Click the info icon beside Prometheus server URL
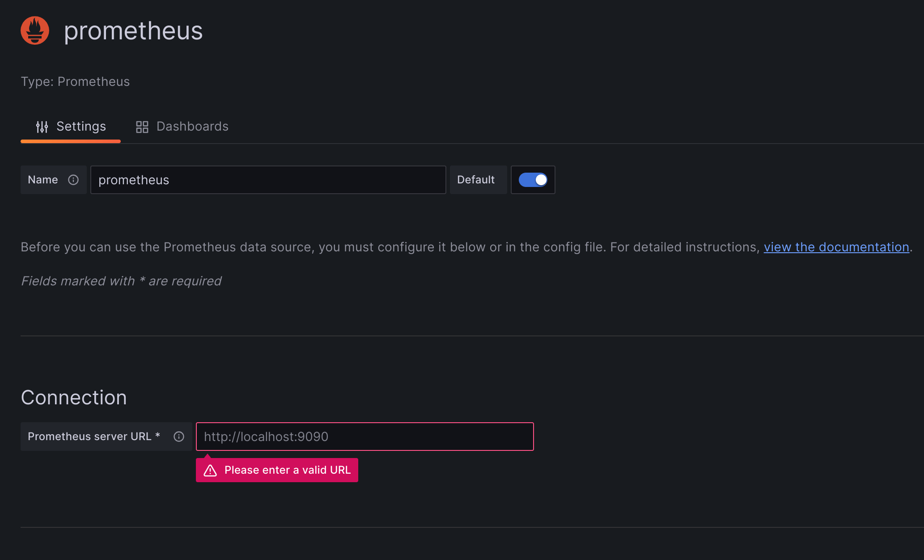The image size is (924, 560). [x=178, y=437]
